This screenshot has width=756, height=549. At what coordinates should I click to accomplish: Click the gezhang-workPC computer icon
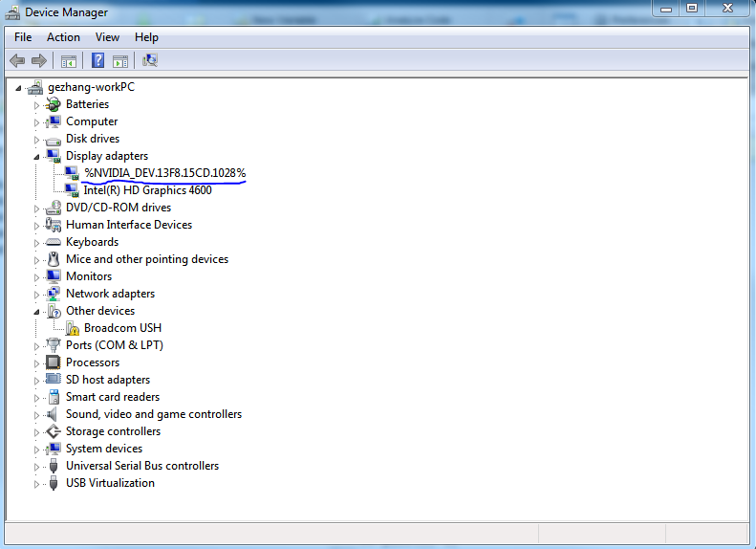pyautogui.click(x=35, y=87)
